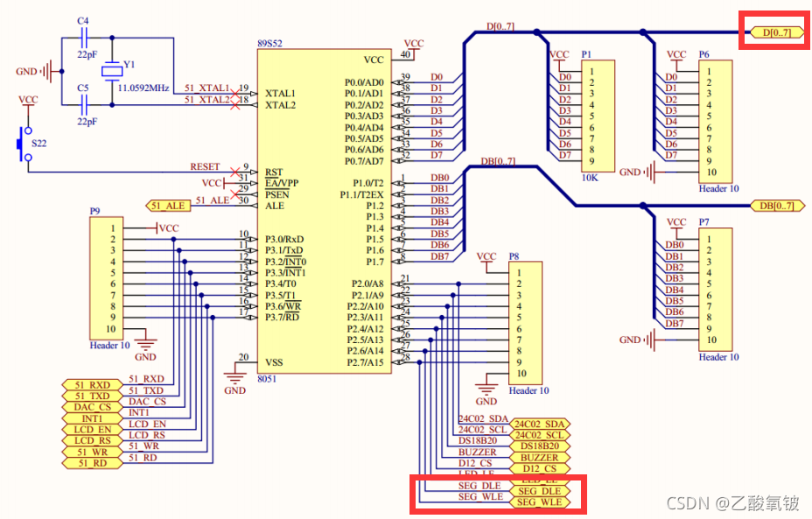The width and height of the screenshot is (812, 519).
Task: Click the 51_RD yellow port
Action: [x=93, y=463]
